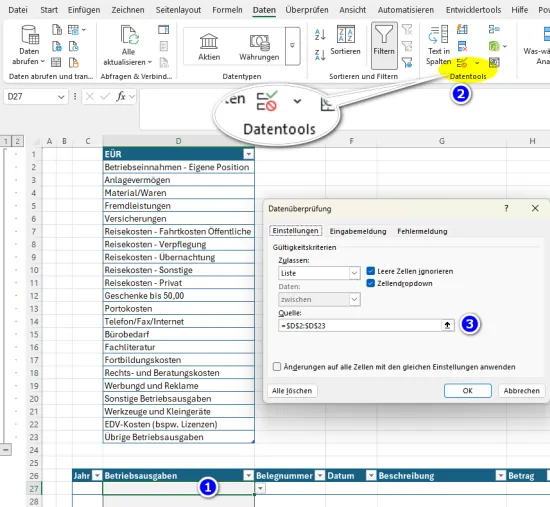Viewport: 550px width, 507px height.
Task: Select column D header
Action: (179, 141)
